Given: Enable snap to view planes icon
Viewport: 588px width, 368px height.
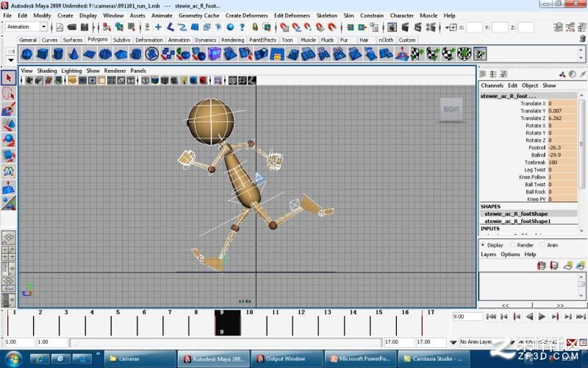Looking at the screenshot, I should (x=320, y=27).
